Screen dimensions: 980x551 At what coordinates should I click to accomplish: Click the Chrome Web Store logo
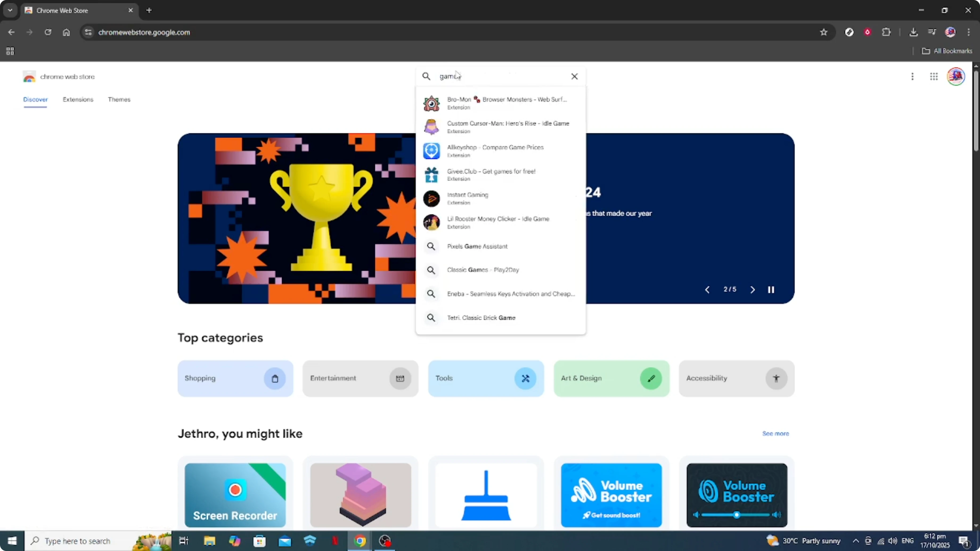point(29,76)
